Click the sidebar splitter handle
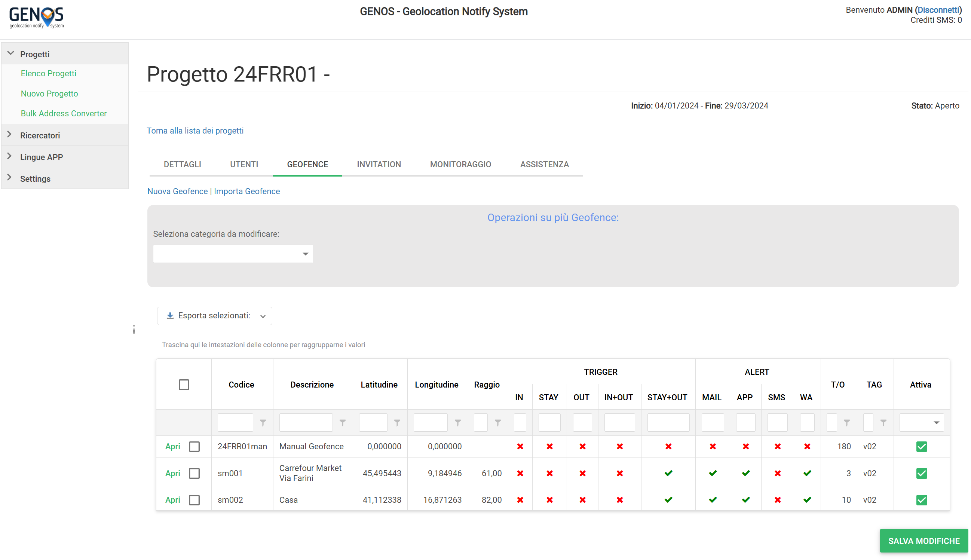 134,330
